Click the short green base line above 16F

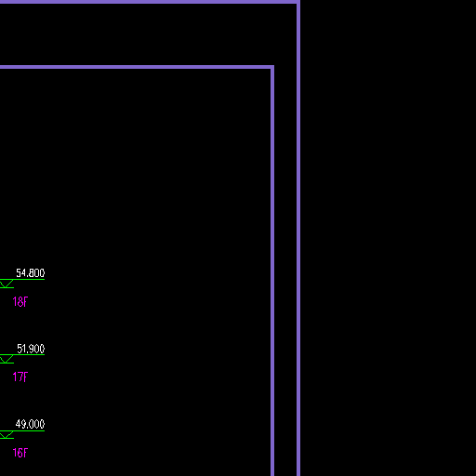pos(7,438)
